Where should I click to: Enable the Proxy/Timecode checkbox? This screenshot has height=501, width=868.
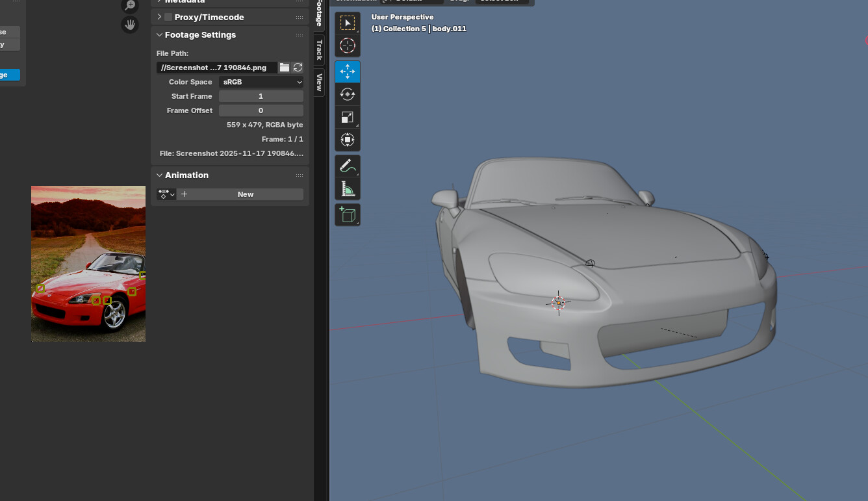click(x=168, y=17)
